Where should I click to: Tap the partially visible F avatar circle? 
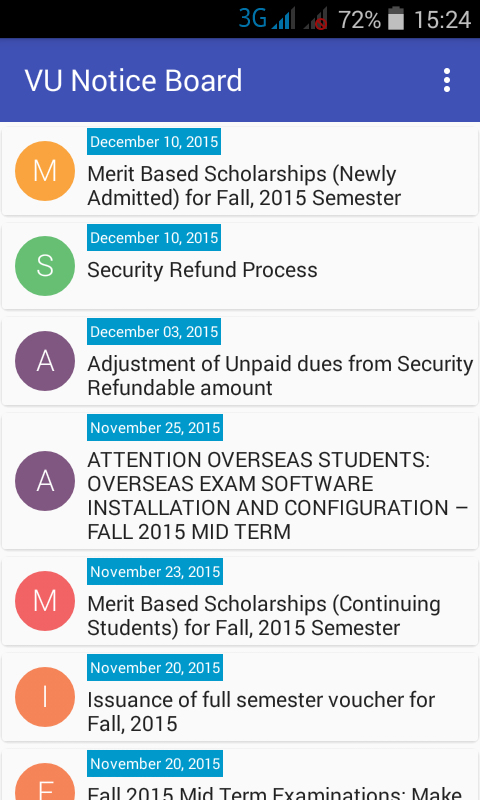tap(45, 782)
